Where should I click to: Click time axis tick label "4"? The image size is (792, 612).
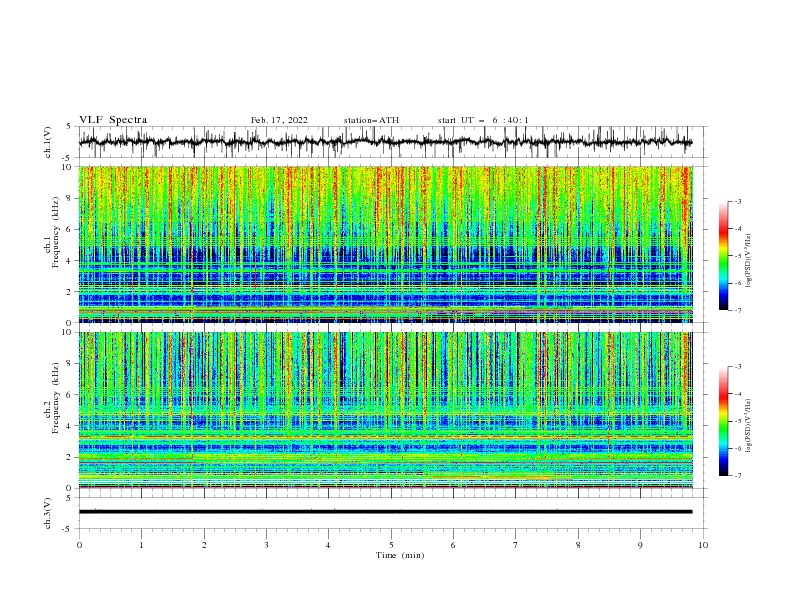pyautogui.click(x=328, y=545)
